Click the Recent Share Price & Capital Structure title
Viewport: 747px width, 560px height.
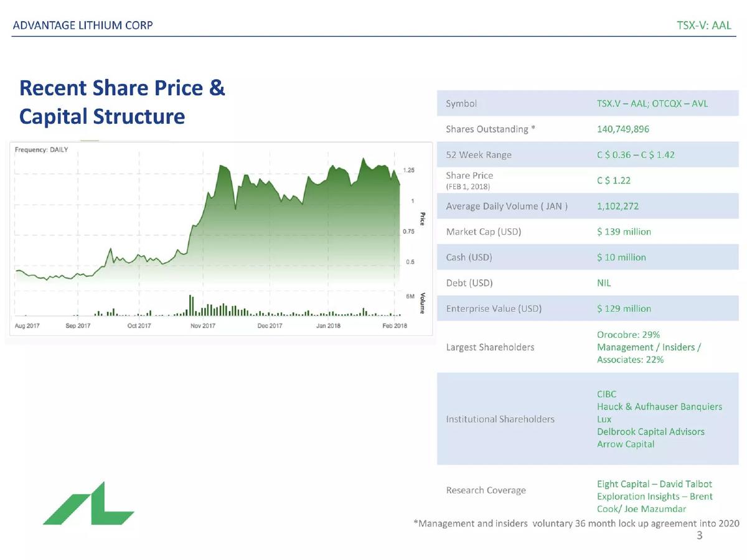(122, 102)
